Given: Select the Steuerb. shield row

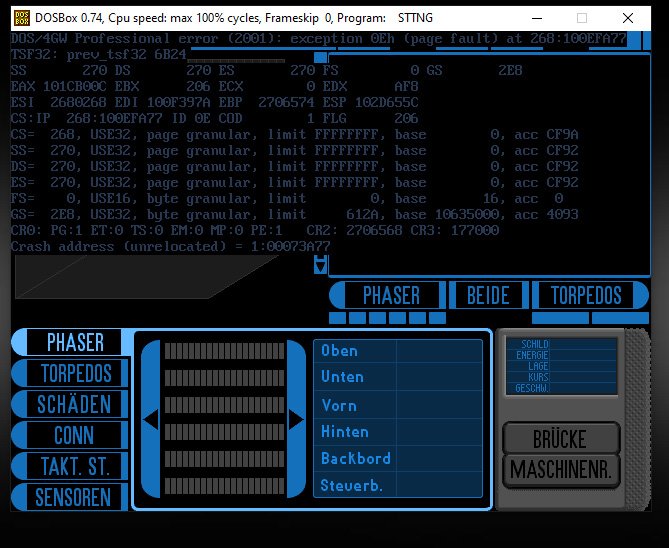Looking at the screenshot, I should click(x=398, y=485).
